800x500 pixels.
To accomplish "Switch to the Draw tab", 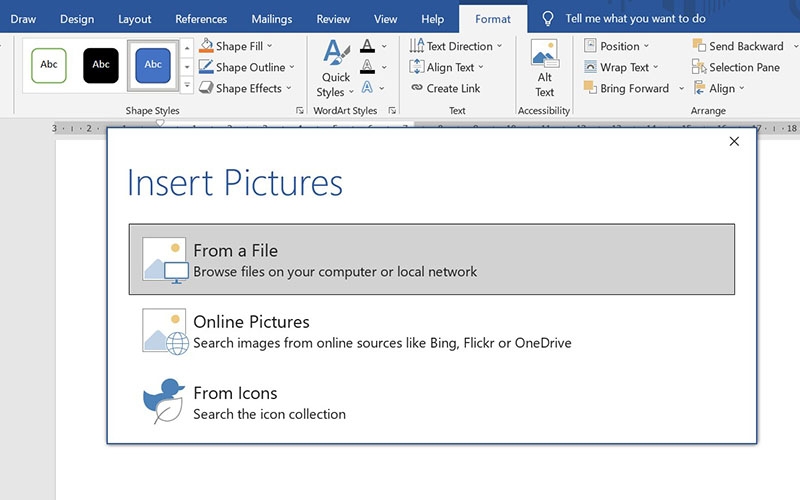I will point(23,19).
